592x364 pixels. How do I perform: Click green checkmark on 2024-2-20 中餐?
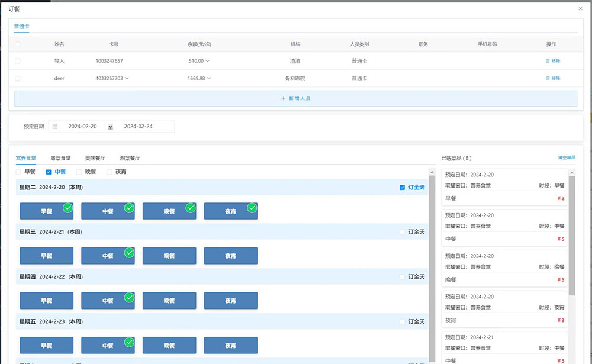(129, 208)
